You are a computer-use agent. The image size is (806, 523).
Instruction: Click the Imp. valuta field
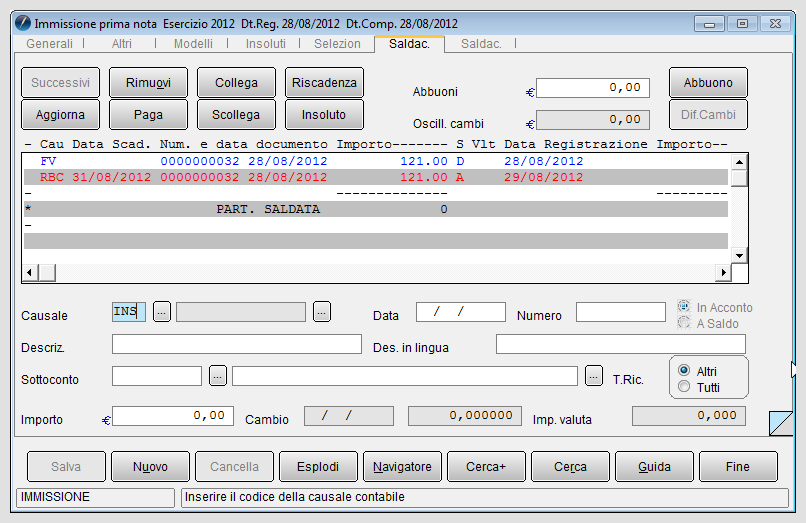(689, 416)
